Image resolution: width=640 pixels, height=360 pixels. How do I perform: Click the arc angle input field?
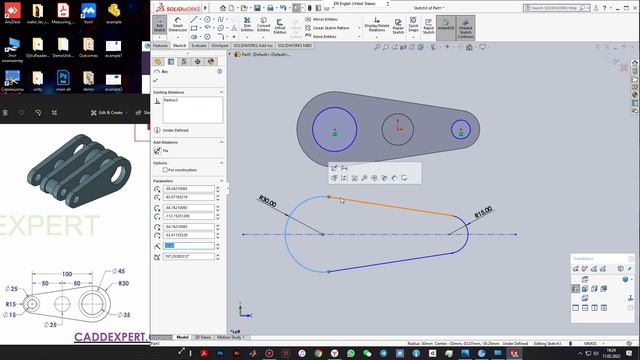(x=189, y=257)
